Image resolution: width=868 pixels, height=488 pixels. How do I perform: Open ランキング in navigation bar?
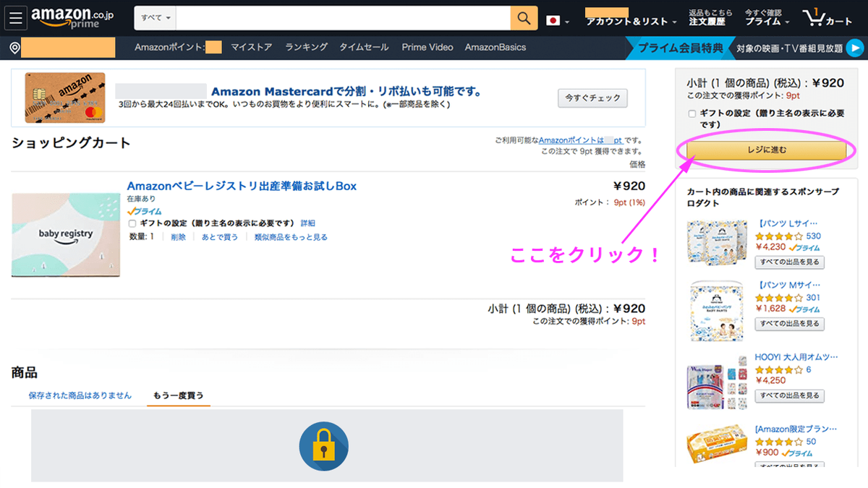pos(306,48)
